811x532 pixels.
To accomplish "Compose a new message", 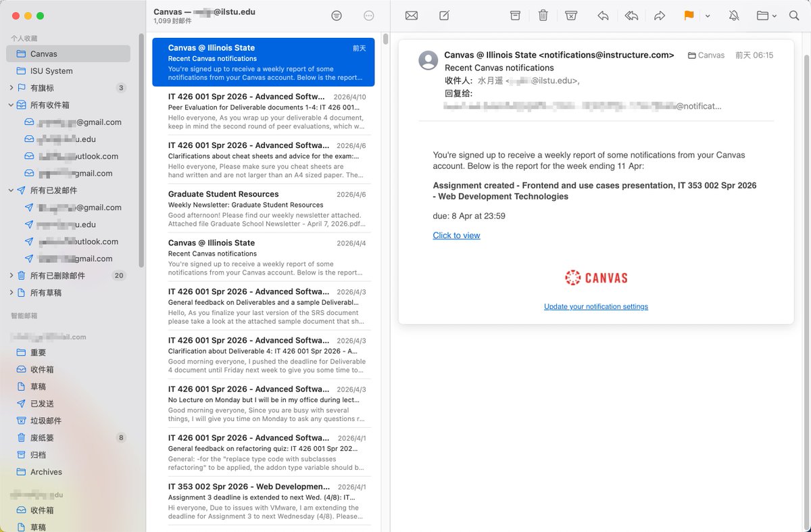I will click(x=444, y=16).
